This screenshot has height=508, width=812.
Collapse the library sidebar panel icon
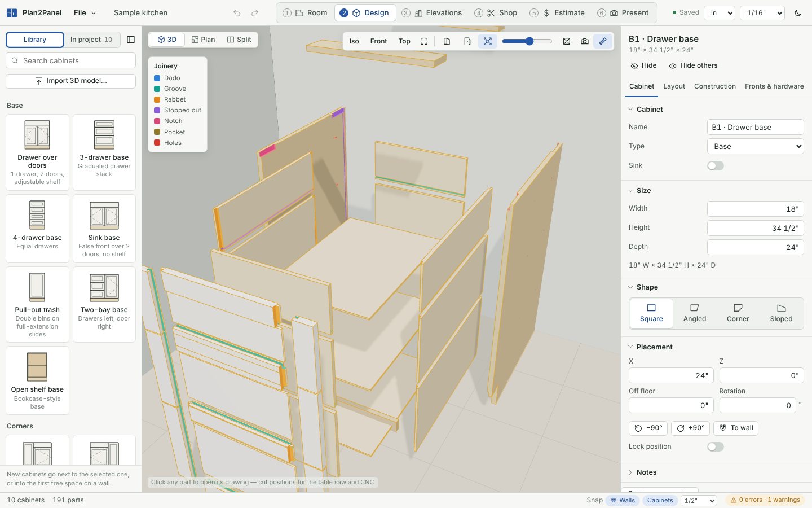131,40
